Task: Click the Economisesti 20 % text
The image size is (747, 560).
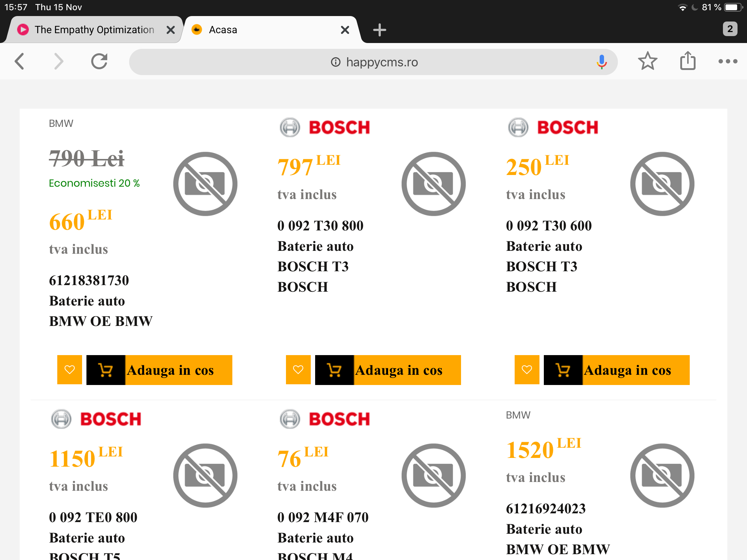Action: click(94, 183)
